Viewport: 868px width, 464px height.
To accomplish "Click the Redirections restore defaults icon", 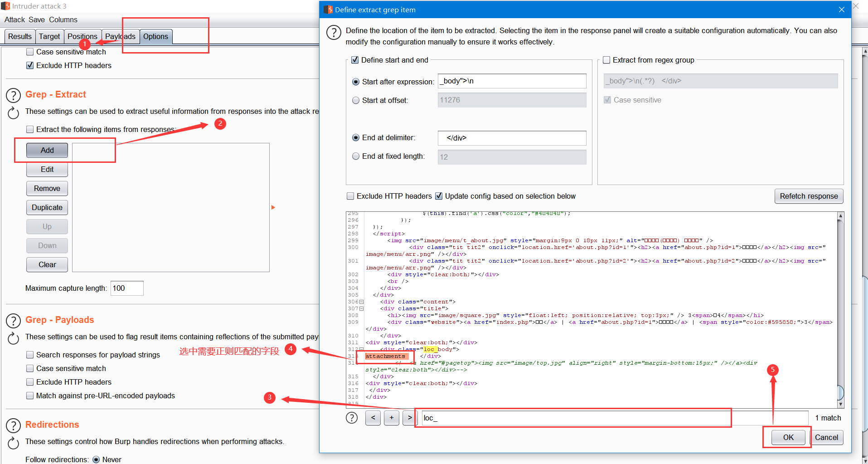I will (x=14, y=443).
